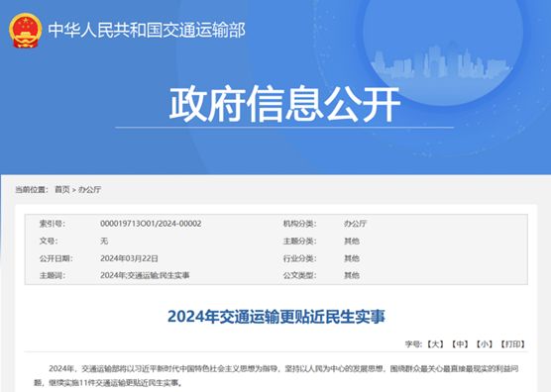This screenshot has width=551, height=392.
Task: Select the index number 000019713O01/2024-00002
Action: point(151,224)
